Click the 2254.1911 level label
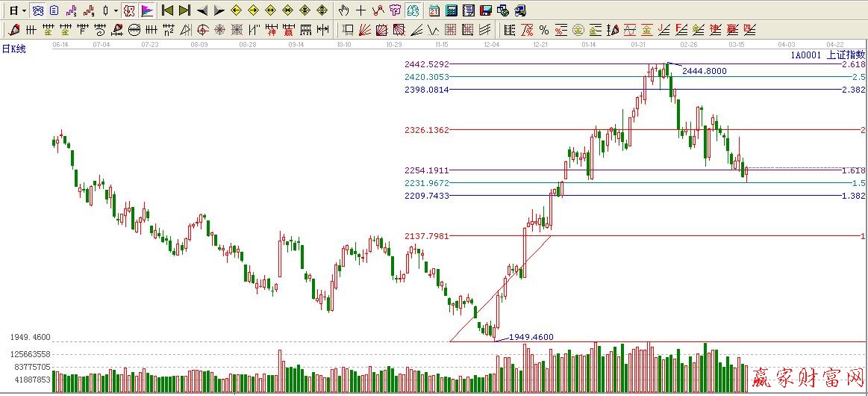 426,170
